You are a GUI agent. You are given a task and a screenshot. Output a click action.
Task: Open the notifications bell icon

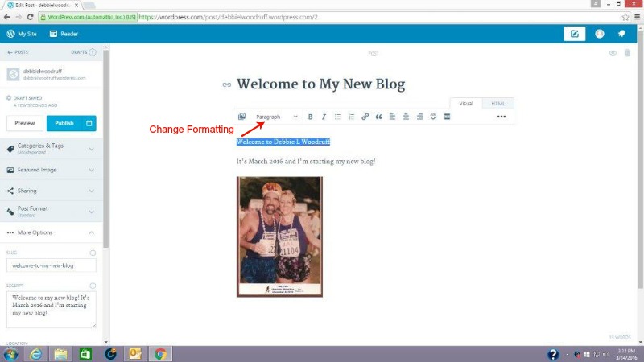621,34
